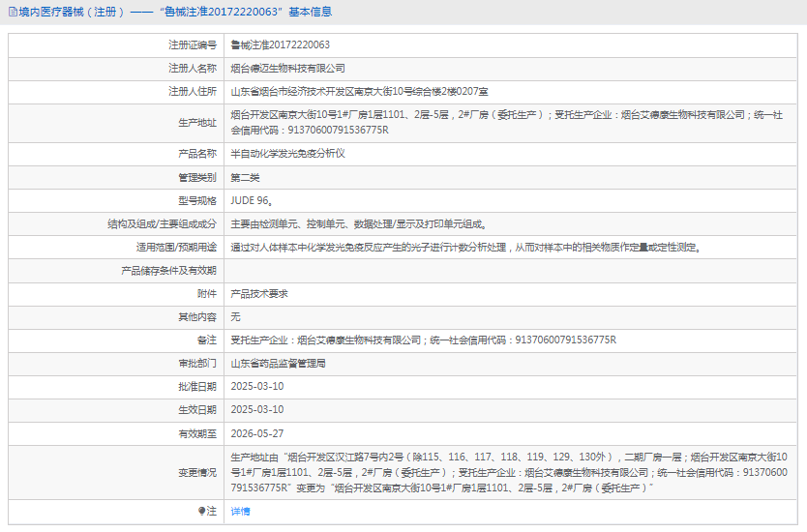Select the 第二类 management category value
The width and height of the screenshot is (807, 532).
pyautogui.click(x=245, y=178)
